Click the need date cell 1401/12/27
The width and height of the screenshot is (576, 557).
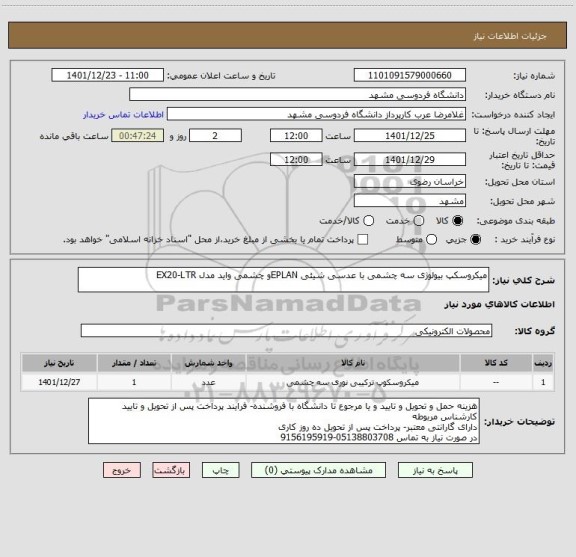tap(59, 382)
